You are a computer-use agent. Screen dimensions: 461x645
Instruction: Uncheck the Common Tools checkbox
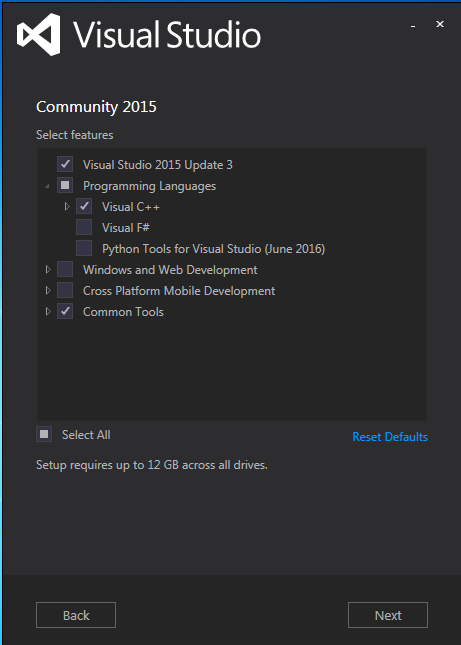(x=65, y=311)
